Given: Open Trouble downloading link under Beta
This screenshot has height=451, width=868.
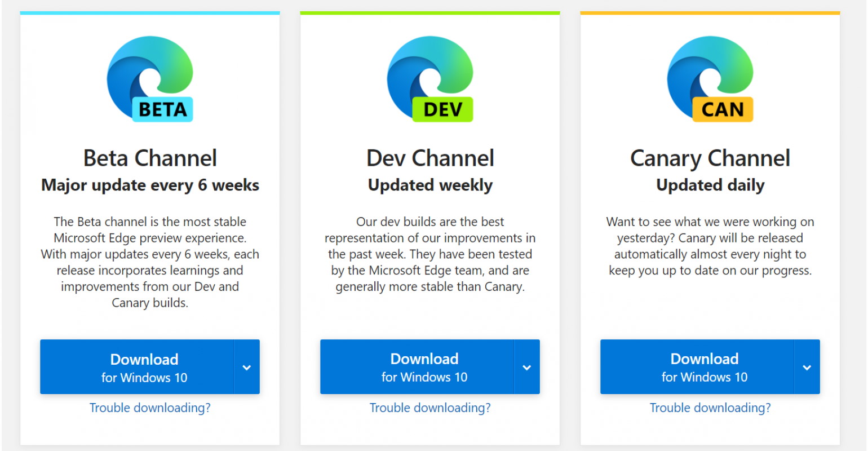Looking at the screenshot, I should (150, 408).
